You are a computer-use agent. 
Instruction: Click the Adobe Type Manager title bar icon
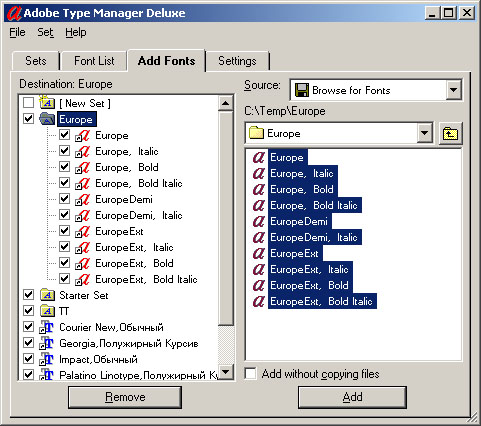coord(14,13)
